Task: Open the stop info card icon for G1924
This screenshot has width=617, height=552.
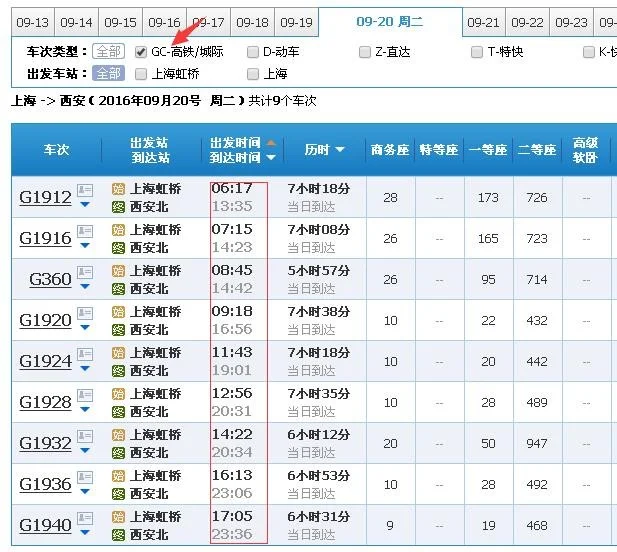Action: pyautogui.click(x=85, y=354)
